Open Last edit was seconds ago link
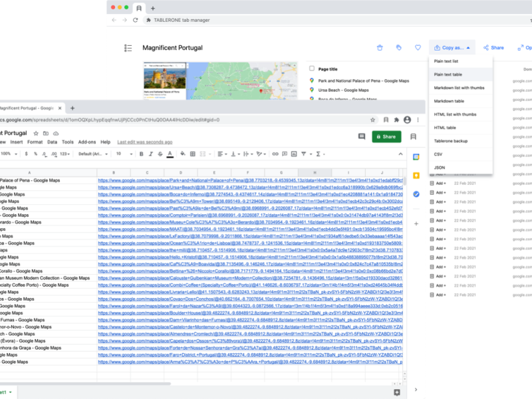The image size is (532, 399). click(x=144, y=142)
